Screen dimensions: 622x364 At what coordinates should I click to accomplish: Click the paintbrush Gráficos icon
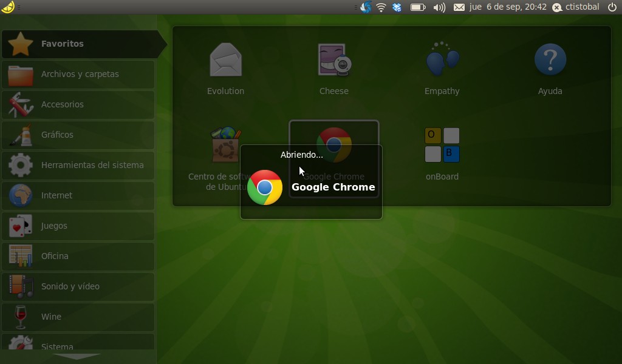[x=21, y=135]
